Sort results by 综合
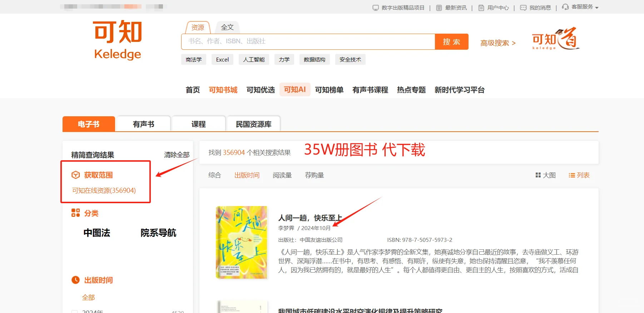644x313 pixels. 215,175
